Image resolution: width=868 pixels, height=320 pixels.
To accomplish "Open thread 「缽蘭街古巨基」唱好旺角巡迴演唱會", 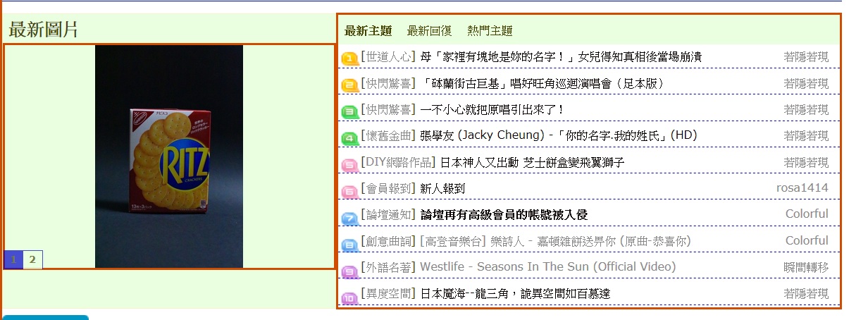I will 542,83.
